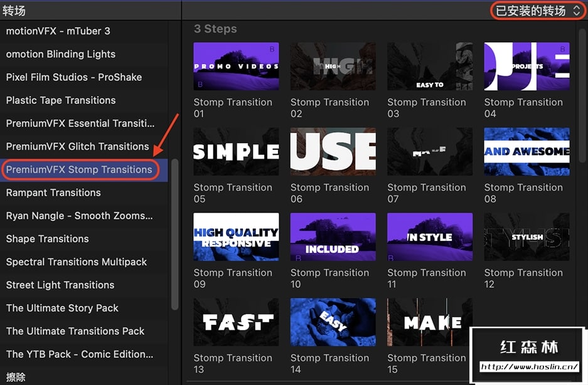Click the category list scrollbar
The height and width of the screenshot is (385, 588).
(x=174, y=235)
